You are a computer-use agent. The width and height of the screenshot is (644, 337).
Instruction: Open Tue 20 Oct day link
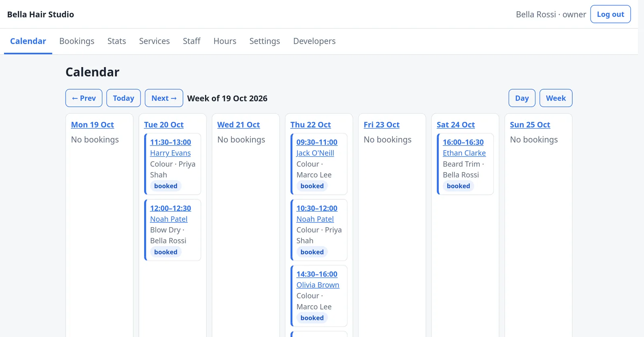[x=164, y=125]
